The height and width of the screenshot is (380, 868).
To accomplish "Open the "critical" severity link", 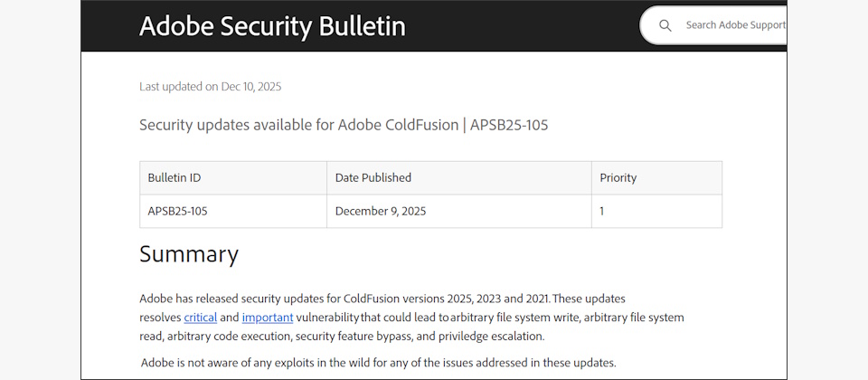I will (201, 318).
